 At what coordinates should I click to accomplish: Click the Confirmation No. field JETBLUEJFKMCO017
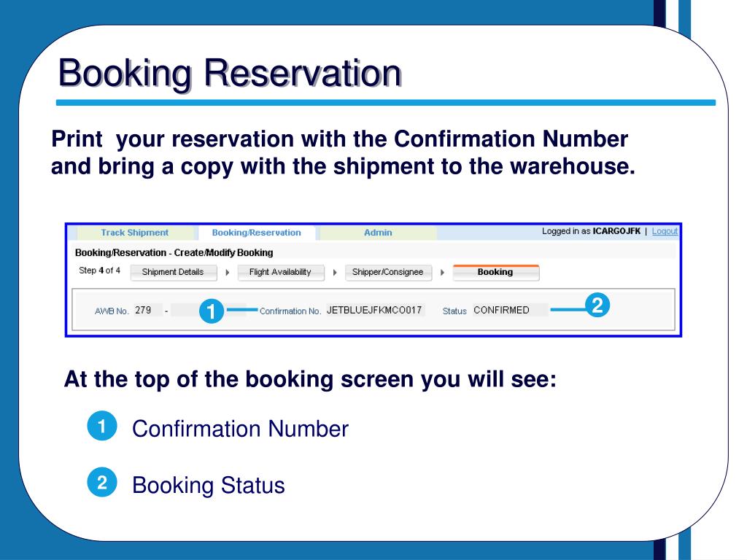[x=376, y=311]
